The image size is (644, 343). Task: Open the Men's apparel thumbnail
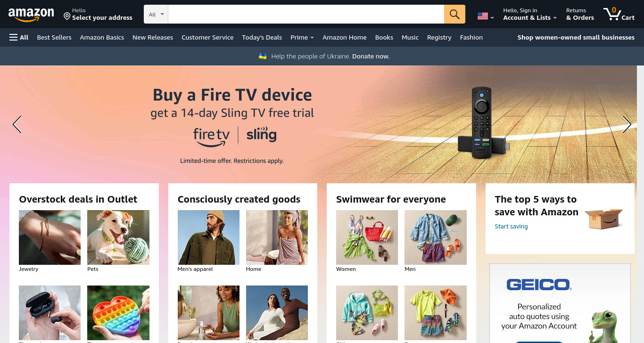point(208,237)
